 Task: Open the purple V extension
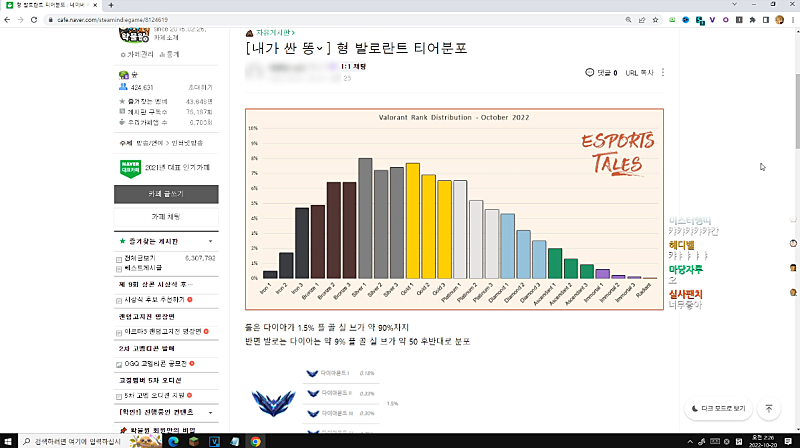point(712,20)
